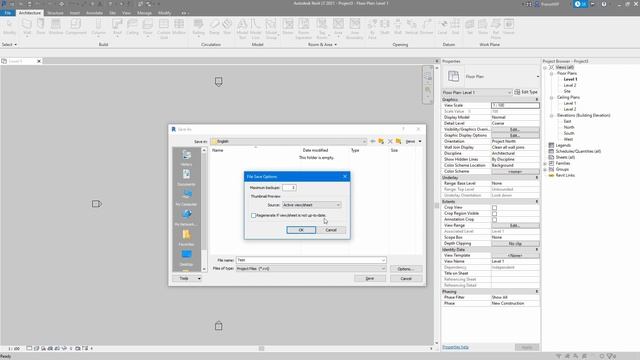
Task: Select the Curtain Grid tool
Action: (163, 29)
